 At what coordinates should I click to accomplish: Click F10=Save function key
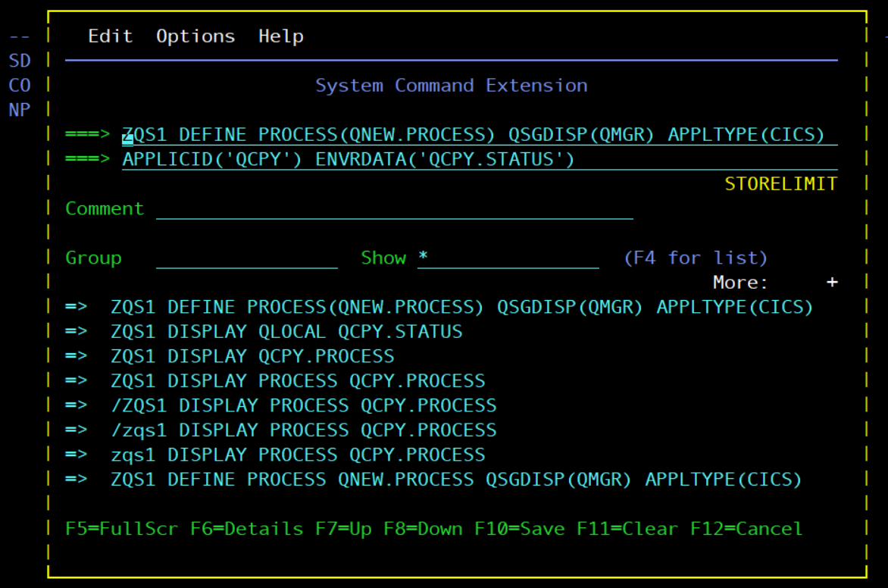point(519,529)
